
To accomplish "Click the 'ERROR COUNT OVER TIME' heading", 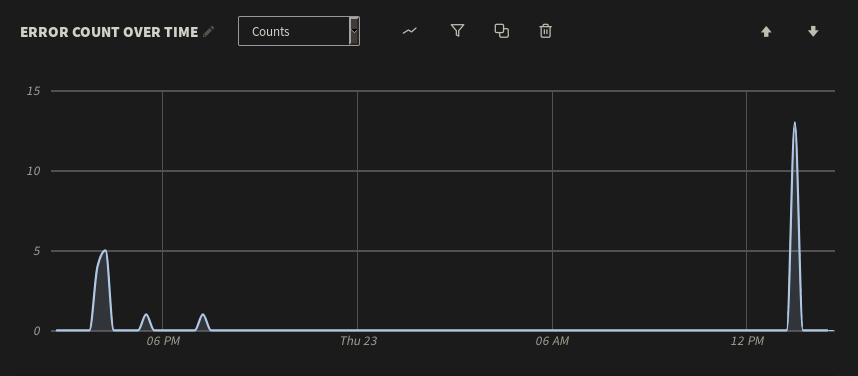I will click(x=109, y=32).
